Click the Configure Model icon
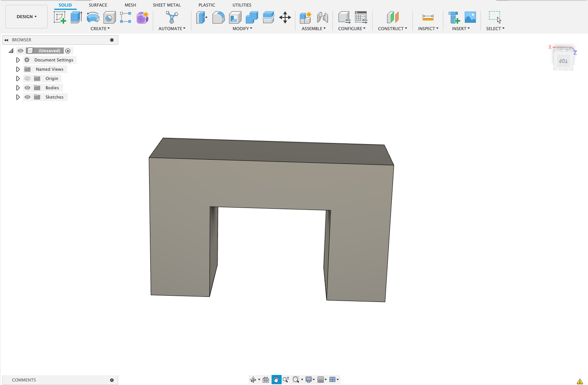Image resolution: width=588 pixels, height=385 pixels. [x=344, y=17]
